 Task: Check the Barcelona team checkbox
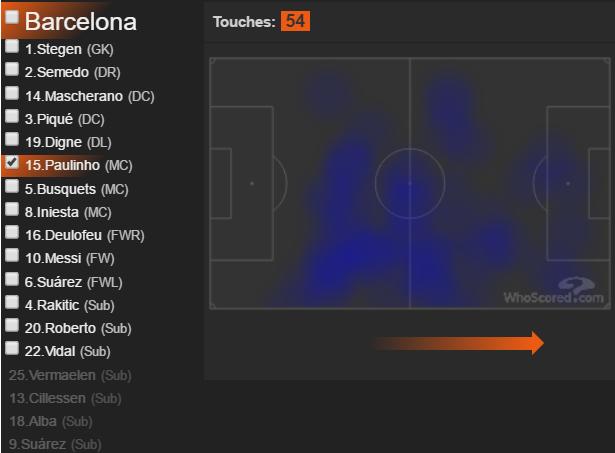coord(11,17)
